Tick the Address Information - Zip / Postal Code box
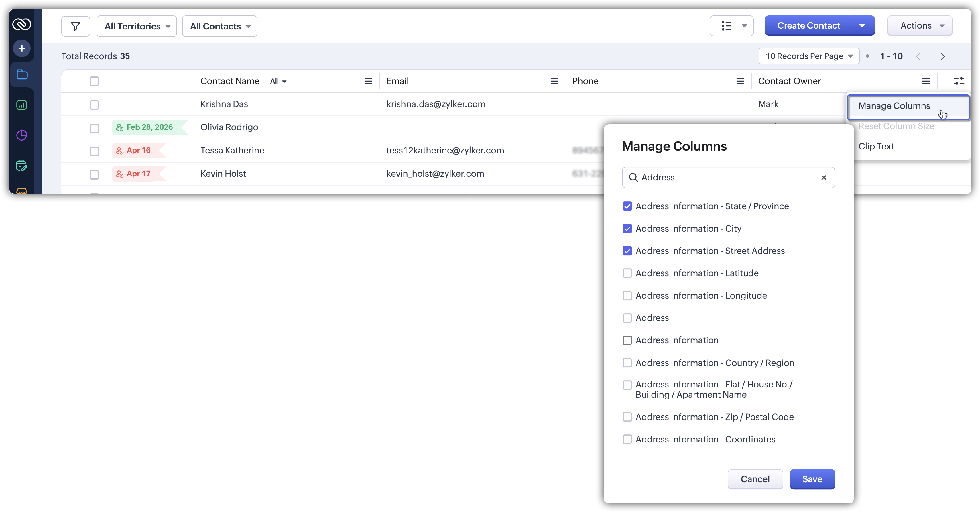The image size is (980, 512). pos(627,417)
